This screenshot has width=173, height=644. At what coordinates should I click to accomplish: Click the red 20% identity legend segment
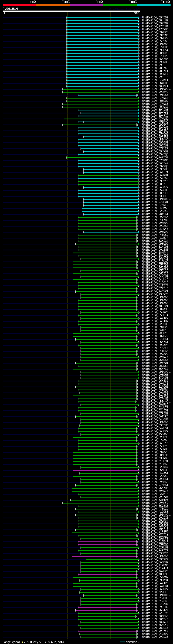click(x=19, y=5)
